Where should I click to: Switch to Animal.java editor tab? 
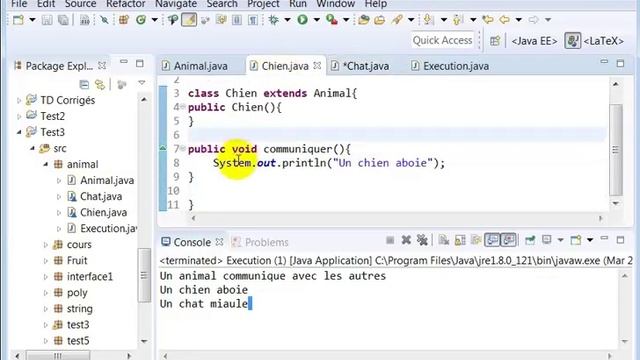195,66
